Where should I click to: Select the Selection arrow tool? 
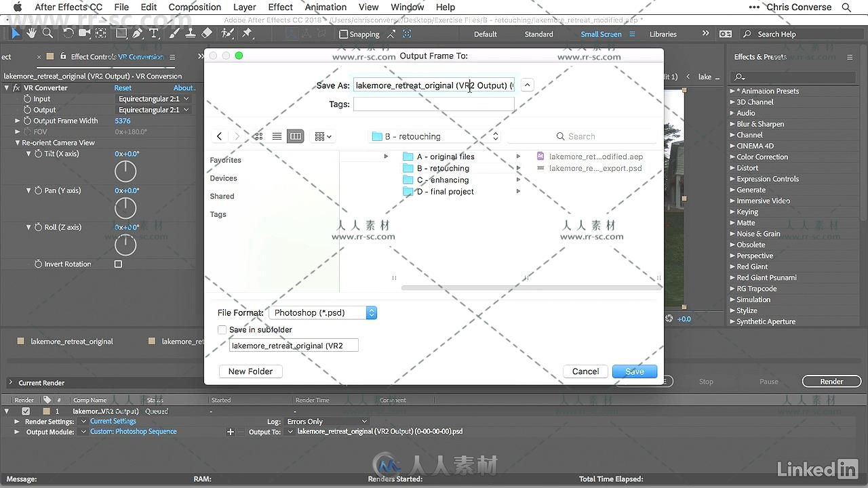(x=16, y=33)
